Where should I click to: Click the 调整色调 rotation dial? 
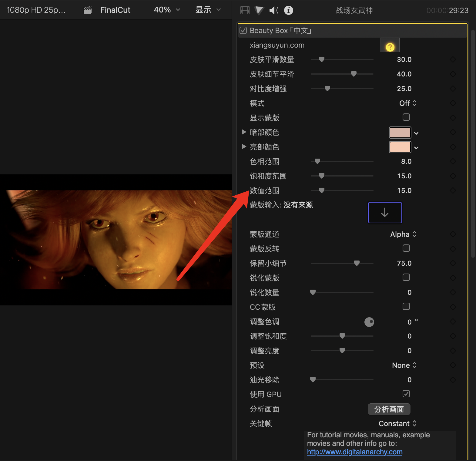click(x=369, y=322)
